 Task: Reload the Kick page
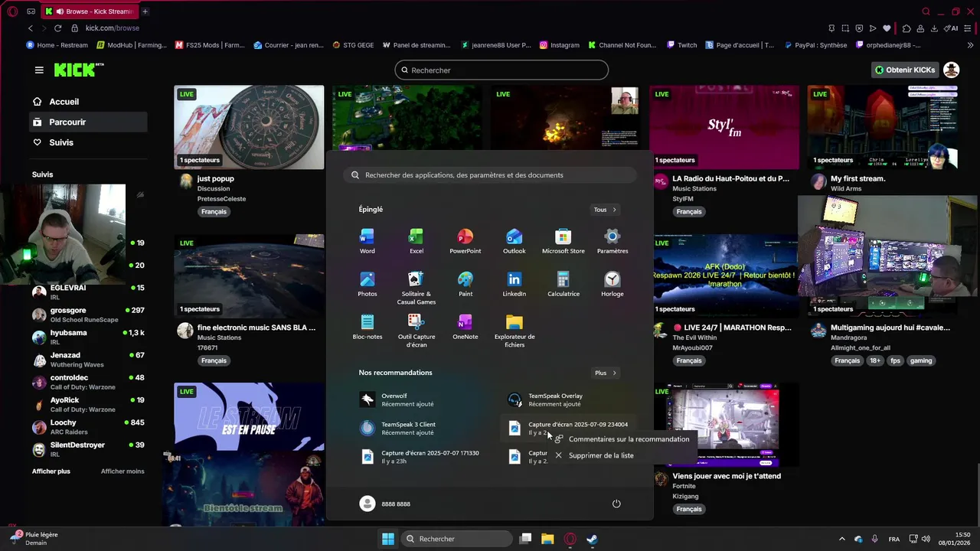click(x=57, y=28)
